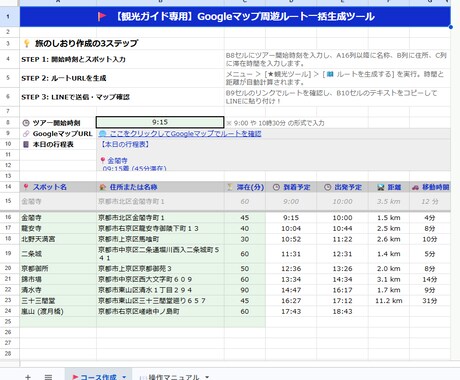Image resolution: width=460 pixels, height=380 pixels.
Task: Select the stay duration cell showing 90
Action: pyautogui.click(x=245, y=290)
